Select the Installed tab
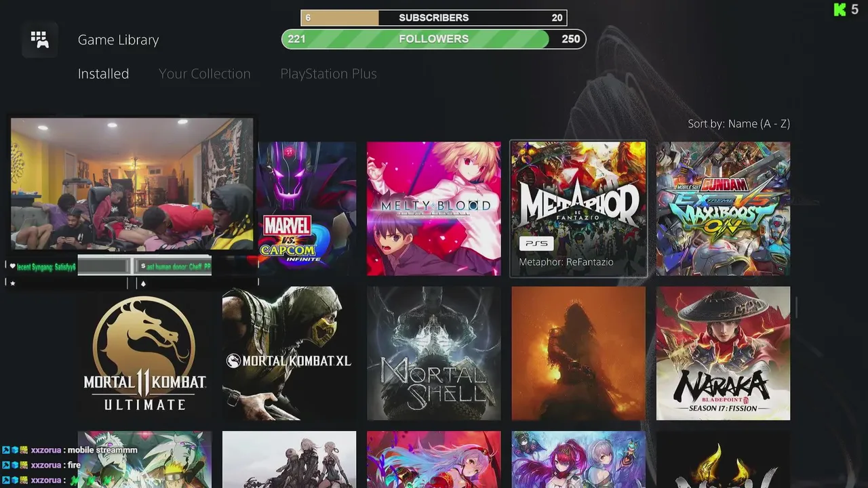 tap(103, 74)
